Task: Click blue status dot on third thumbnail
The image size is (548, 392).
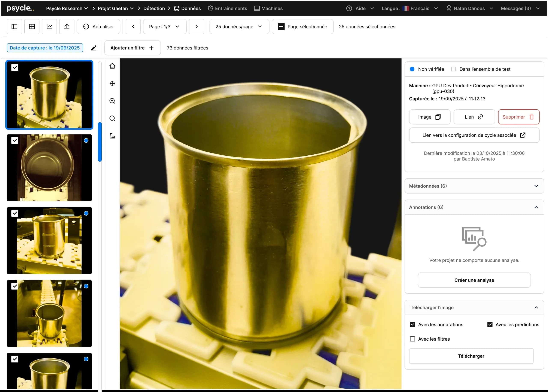Action: (x=86, y=213)
